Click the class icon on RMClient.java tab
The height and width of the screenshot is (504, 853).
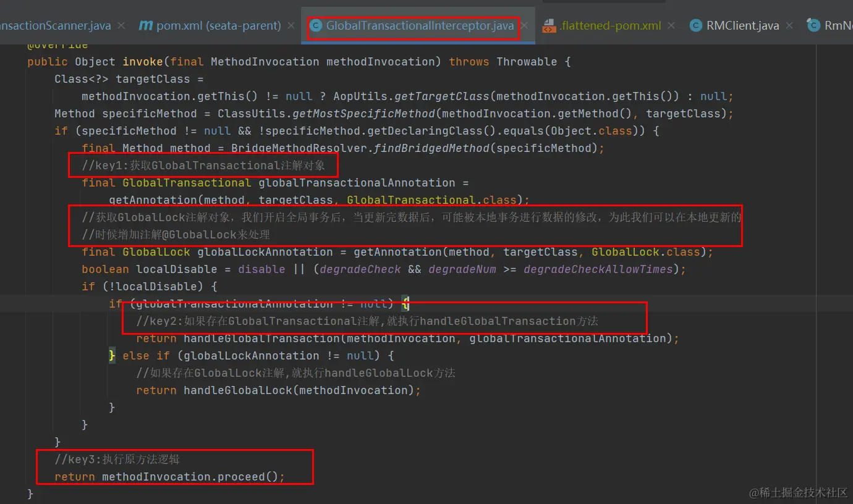(696, 26)
